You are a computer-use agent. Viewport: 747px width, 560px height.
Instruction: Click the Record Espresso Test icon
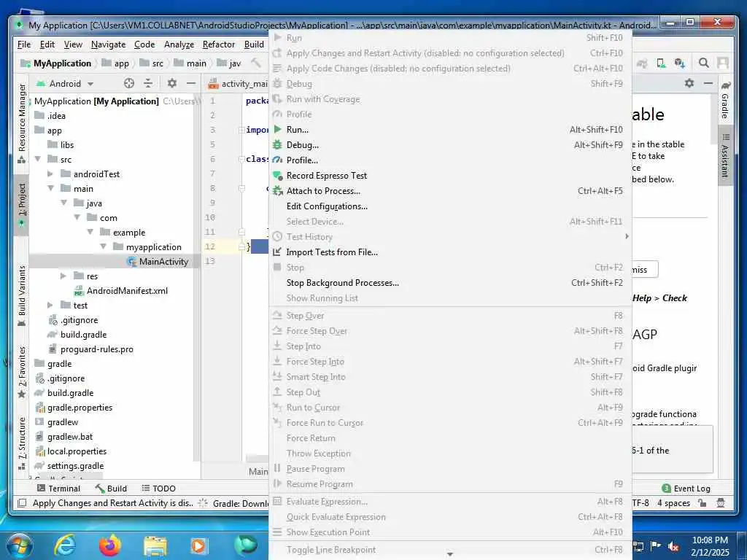click(277, 176)
